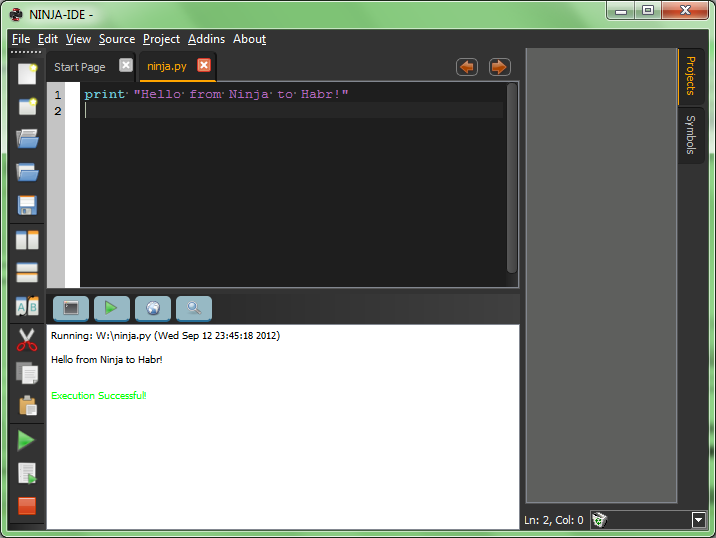The width and height of the screenshot is (716, 538).
Task: Run the project with the green play icon in the left toolbar
Action: (x=26, y=441)
